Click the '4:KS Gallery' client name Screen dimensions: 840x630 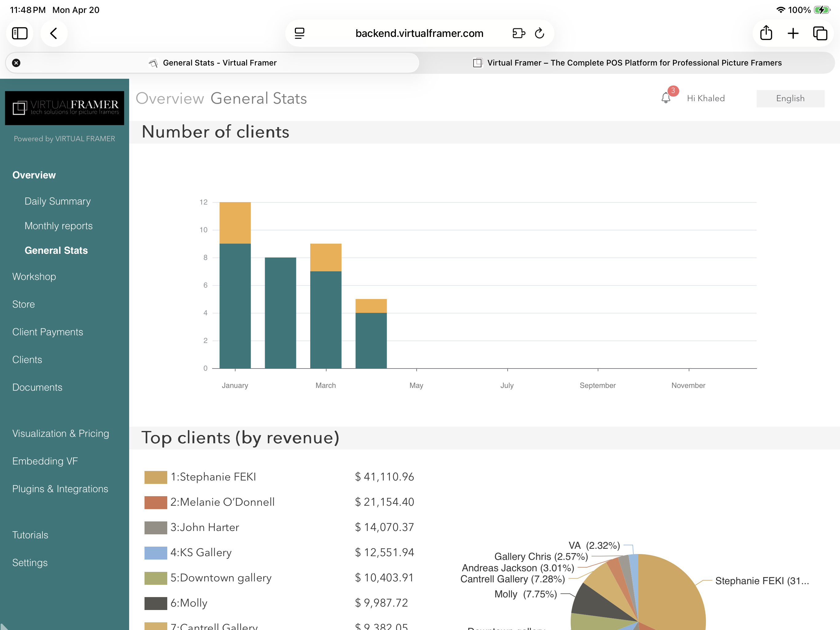coord(201,553)
